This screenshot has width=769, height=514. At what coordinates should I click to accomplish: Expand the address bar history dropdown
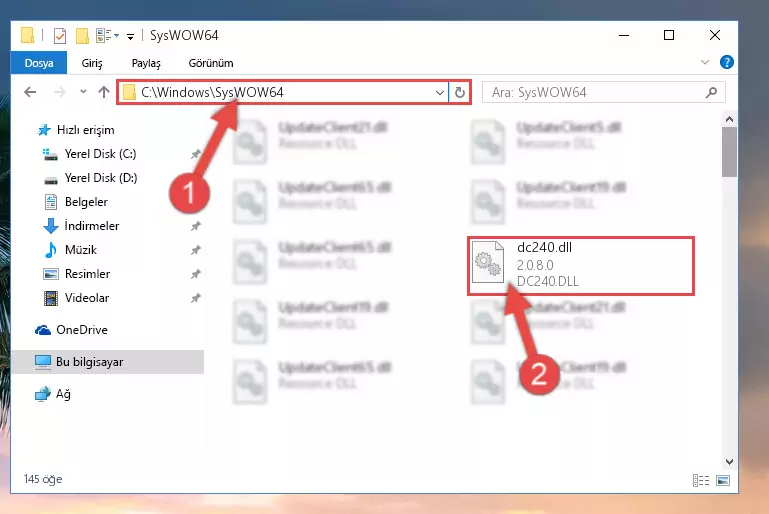439,92
